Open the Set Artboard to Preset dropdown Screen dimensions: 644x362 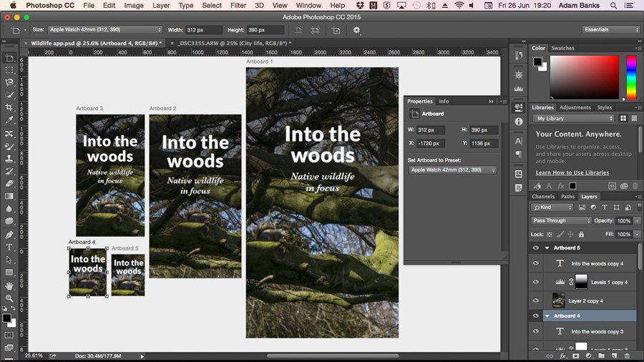click(x=453, y=170)
